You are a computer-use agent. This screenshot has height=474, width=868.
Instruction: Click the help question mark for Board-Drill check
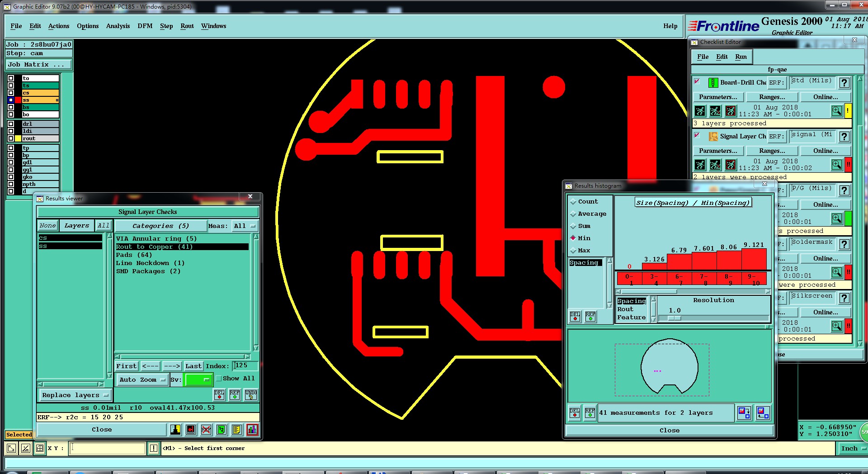click(x=844, y=83)
